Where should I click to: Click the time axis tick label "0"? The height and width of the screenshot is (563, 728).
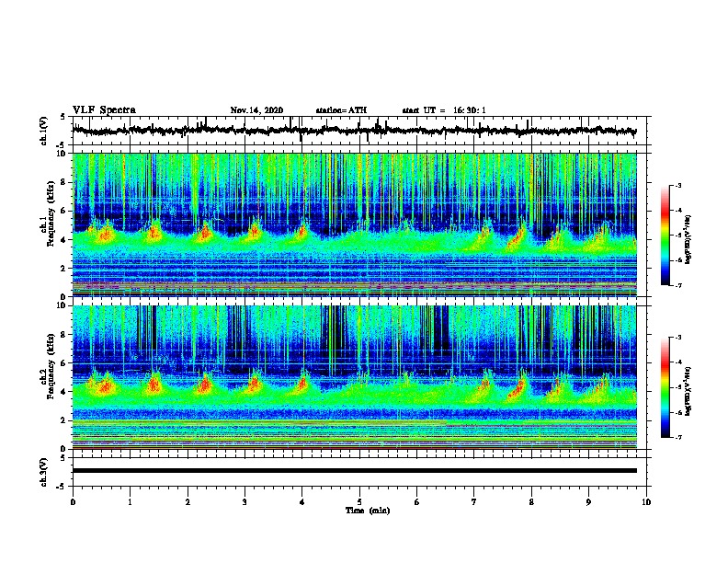pos(73,502)
